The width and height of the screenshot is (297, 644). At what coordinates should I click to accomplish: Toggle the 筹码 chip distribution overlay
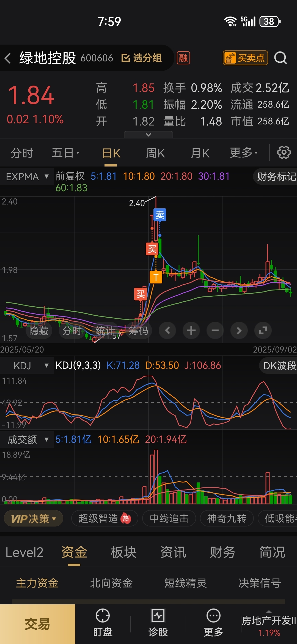click(138, 331)
